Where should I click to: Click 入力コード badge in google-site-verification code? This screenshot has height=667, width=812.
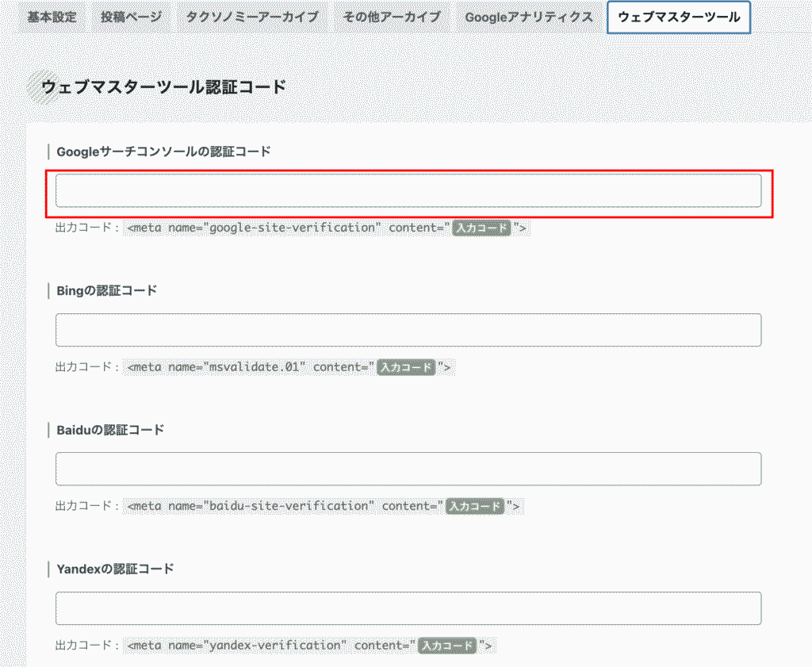pos(481,228)
